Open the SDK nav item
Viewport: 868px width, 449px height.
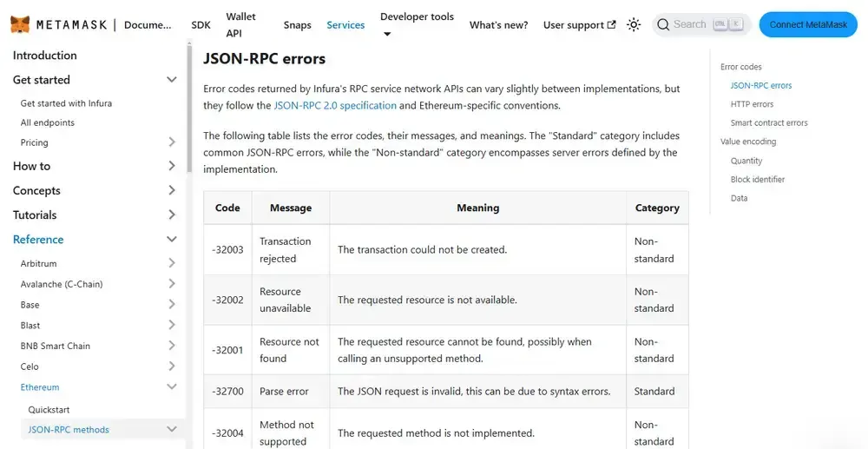201,25
